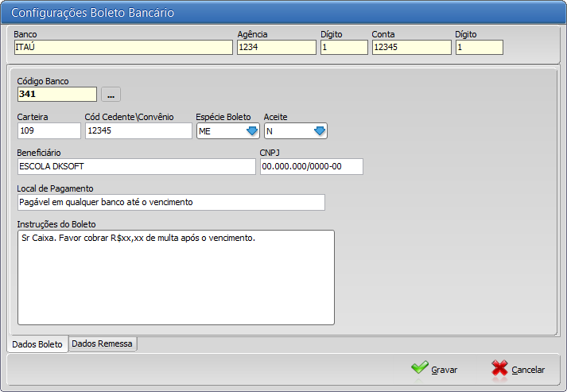Screen dimensions: 567x392
Task: Select the Dados Boleto tab
Action: click(37, 344)
